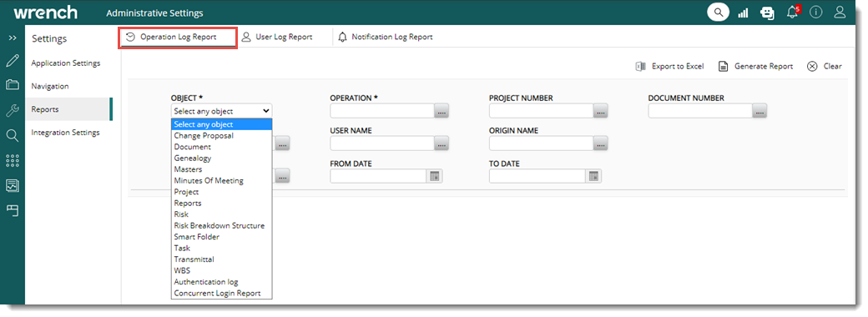This screenshot has width=868, height=317.
Task: Open the bottom board sidebar icon
Action: (x=13, y=210)
